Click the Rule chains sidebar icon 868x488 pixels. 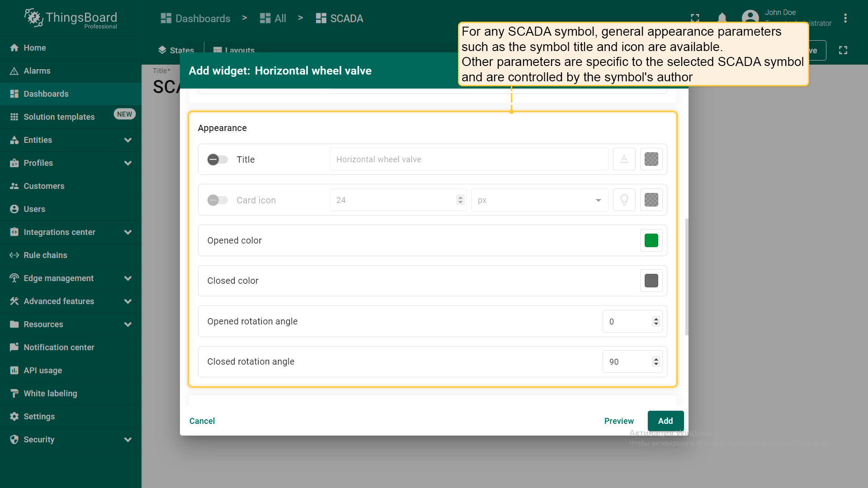pyautogui.click(x=14, y=255)
